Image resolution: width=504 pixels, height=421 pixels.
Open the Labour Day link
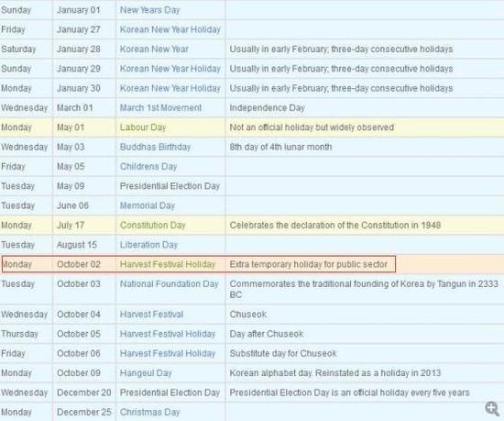143,127
